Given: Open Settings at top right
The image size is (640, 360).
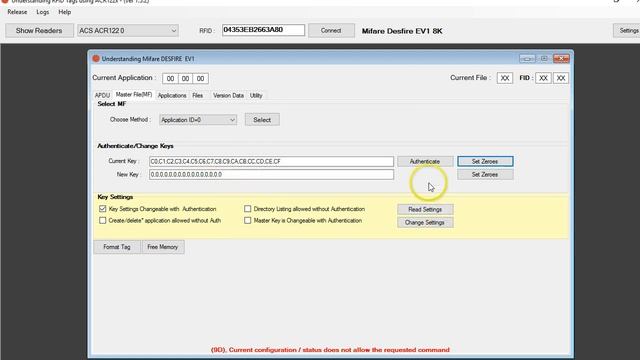Looking at the screenshot, I should 628,31.
